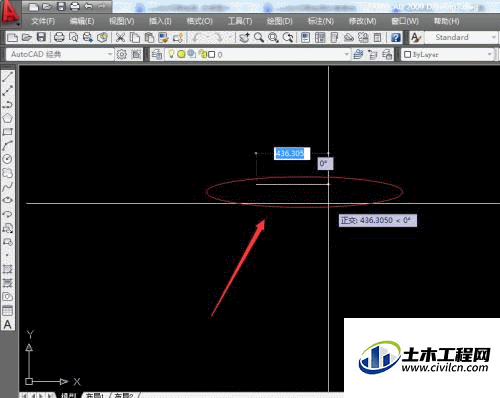Open the DesignCenter icon
500x398 pixels.
click(320, 37)
